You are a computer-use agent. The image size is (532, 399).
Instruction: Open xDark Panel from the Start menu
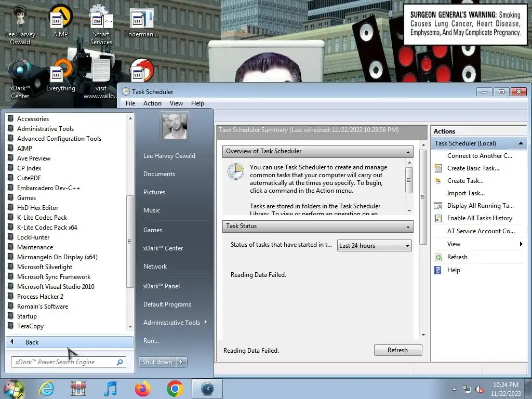tap(162, 286)
